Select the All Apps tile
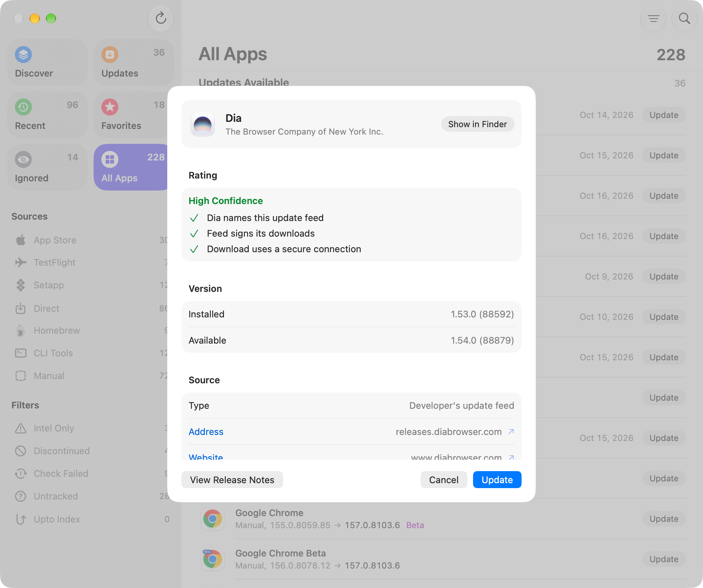Image resolution: width=703 pixels, height=588 pixels. click(131, 167)
